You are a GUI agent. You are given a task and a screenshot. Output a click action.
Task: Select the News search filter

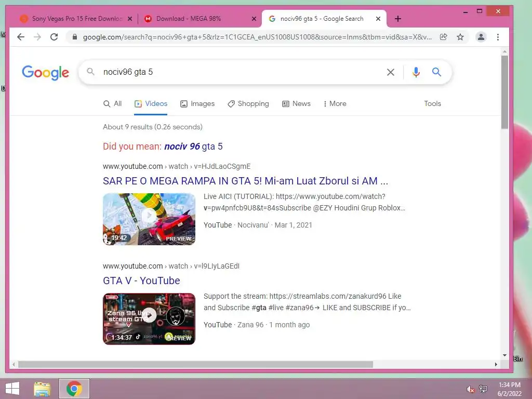[x=296, y=103]
